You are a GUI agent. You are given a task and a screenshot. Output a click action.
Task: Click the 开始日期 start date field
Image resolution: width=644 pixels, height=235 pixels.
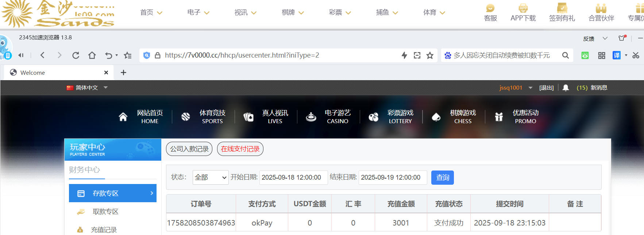point(293,177)
